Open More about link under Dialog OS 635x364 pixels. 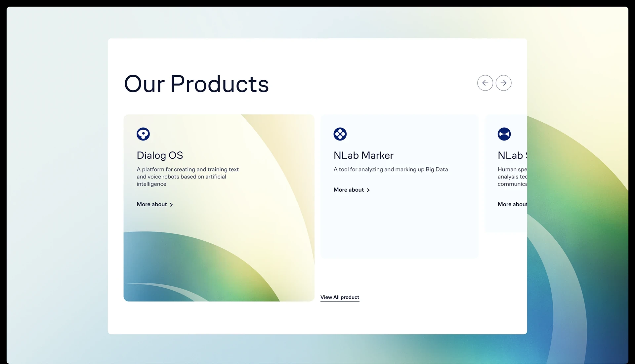[155, 204]
